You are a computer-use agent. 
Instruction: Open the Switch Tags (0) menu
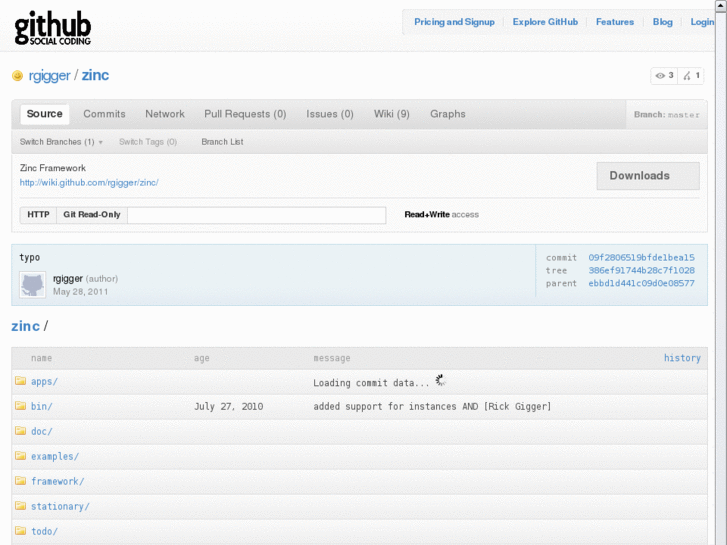coord(148,142)
